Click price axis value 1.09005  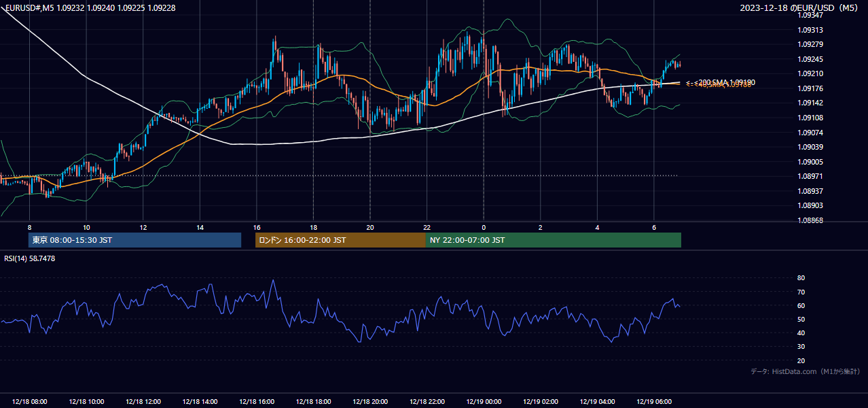tap(810, 162)
